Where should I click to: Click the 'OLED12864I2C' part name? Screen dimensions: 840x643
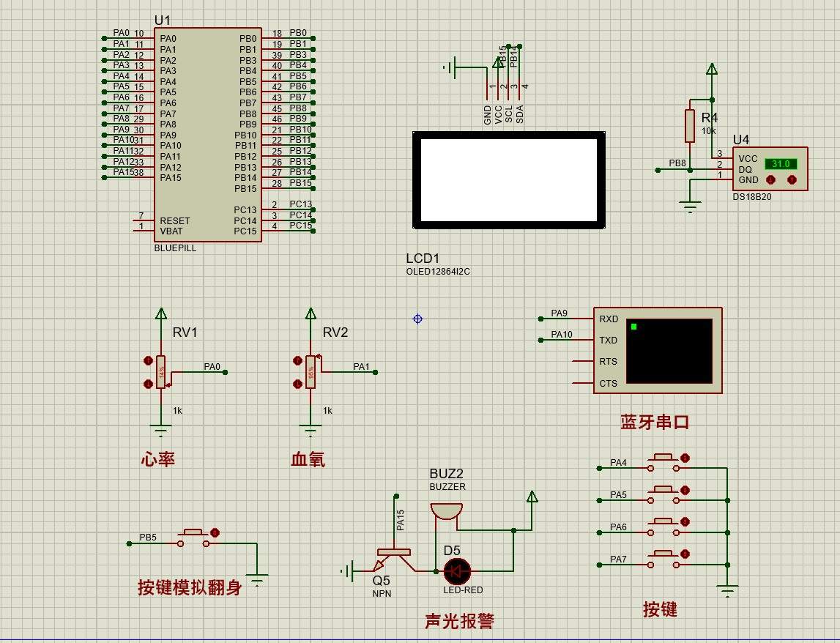(438, 272)
